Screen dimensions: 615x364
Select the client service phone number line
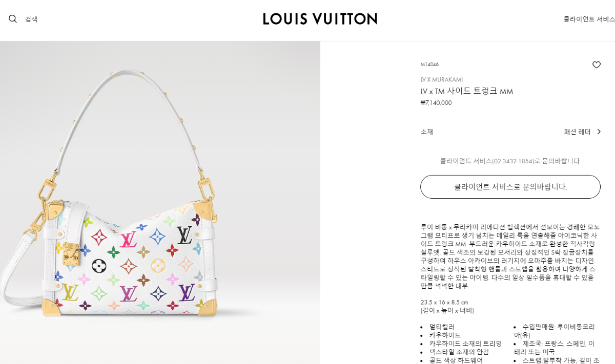pos(510,161)
